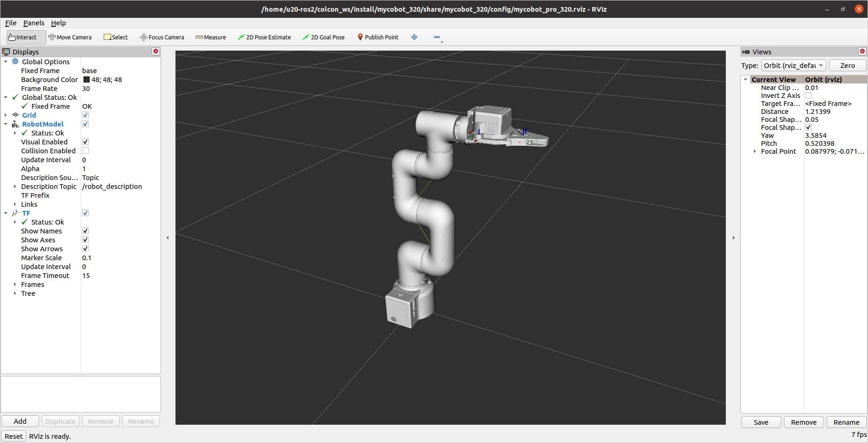Uncheck Show Names under TF
Screen dimensions: 868x443
point(85,231)
